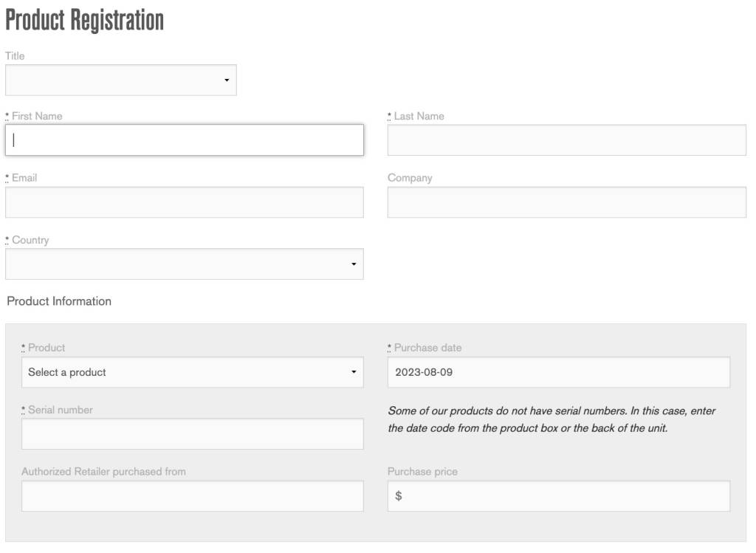Click the Purchase date field showing 2023-08-09
The height and width of the screenshot is (553, 756).
[558, 372]
